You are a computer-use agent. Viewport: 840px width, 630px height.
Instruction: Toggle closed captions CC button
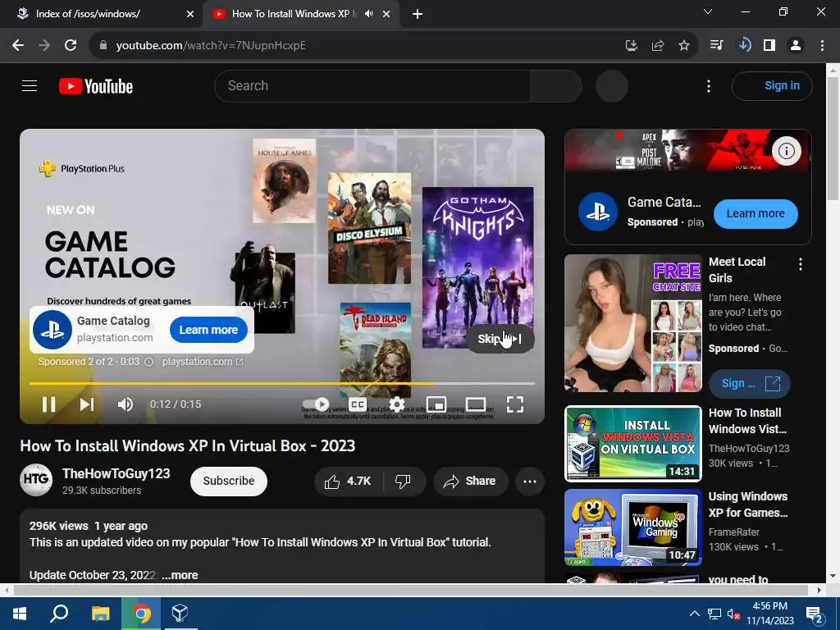click(x=358, y=404)
